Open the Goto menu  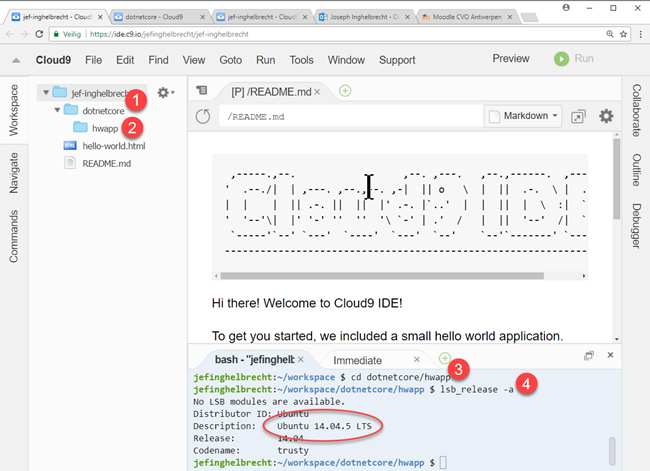pyautogui.click(x=230, y=60)
